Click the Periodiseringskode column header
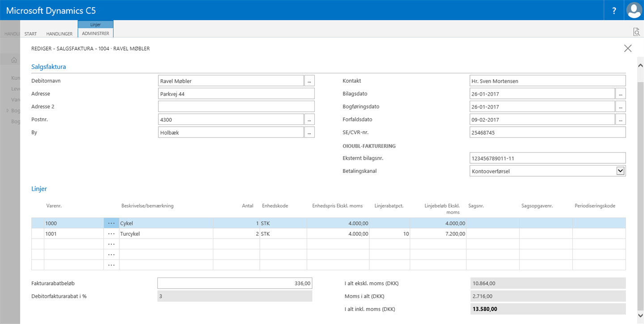Viewport: 644px width, 324px height. tap(595, 206)
